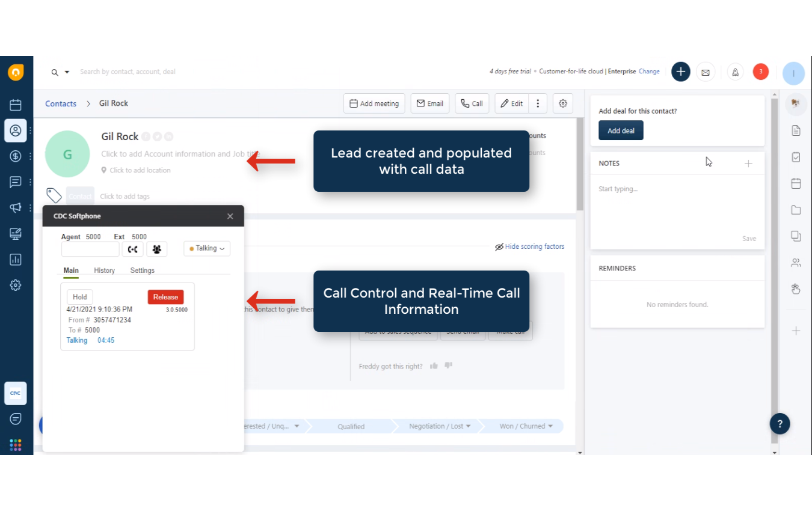Image resolution: width=812 pixels, height=511 pixels.
Task: Click the CDC softphone icon near bottom left
Action: [16, 393]
